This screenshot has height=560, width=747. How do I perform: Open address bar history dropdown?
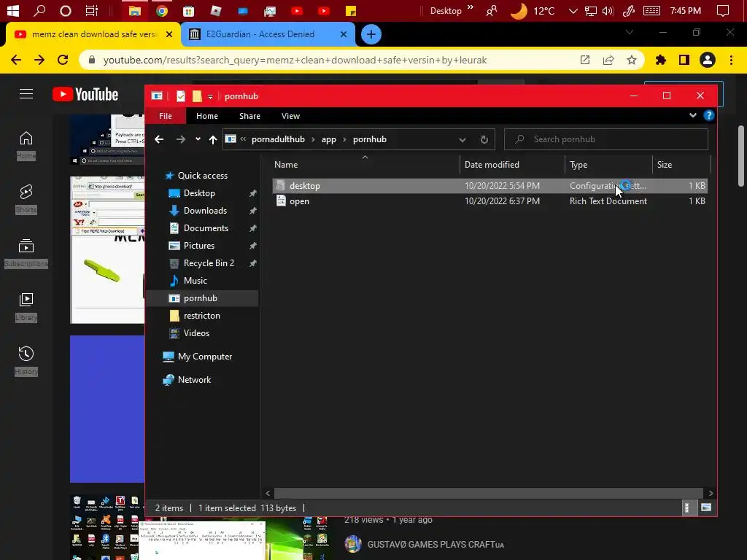(462, 139)
